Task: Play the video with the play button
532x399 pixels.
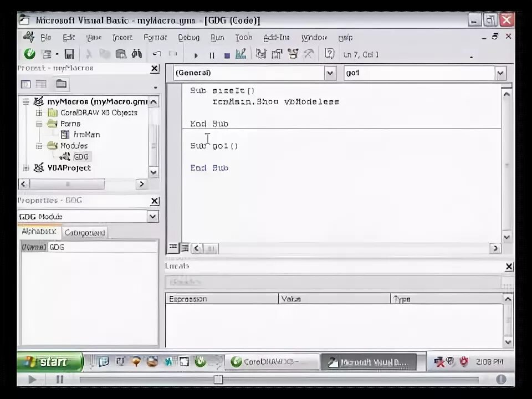Action: coord(32,379)
